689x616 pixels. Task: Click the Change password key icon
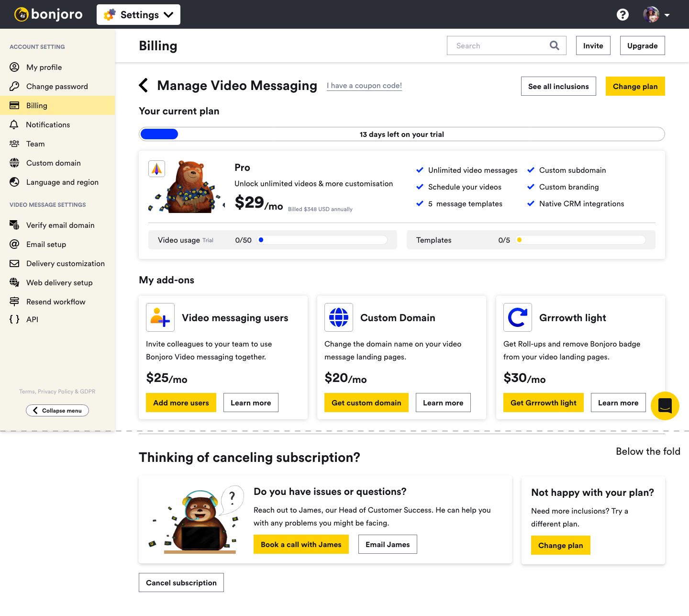click(14, 86)
